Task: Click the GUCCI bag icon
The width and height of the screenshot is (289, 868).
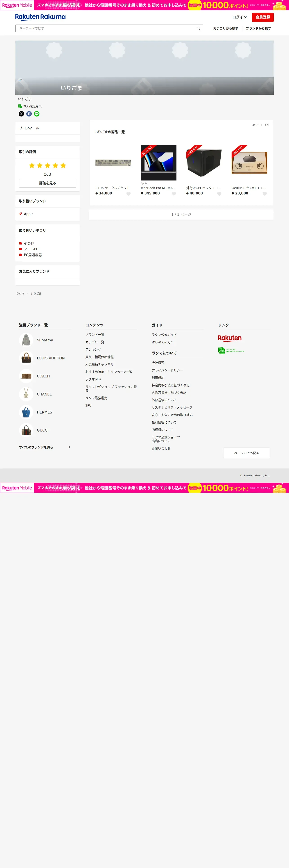Action: [26, 430]
